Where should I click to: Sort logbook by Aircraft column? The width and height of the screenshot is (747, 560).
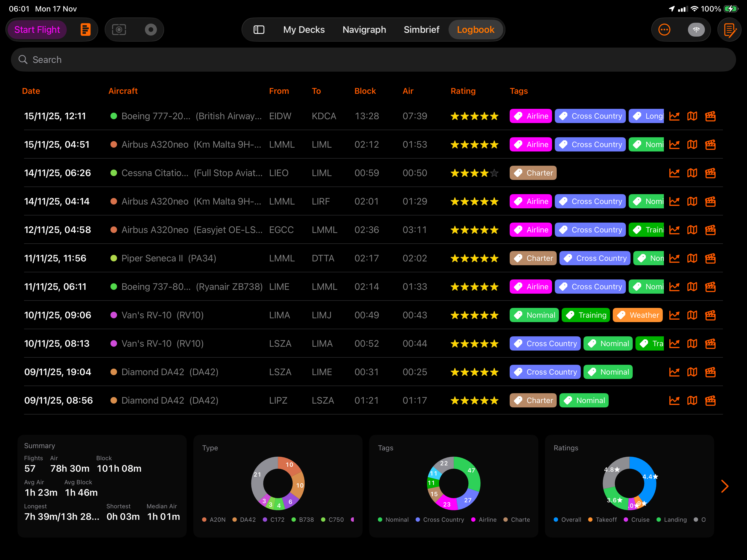coord(123,91)
